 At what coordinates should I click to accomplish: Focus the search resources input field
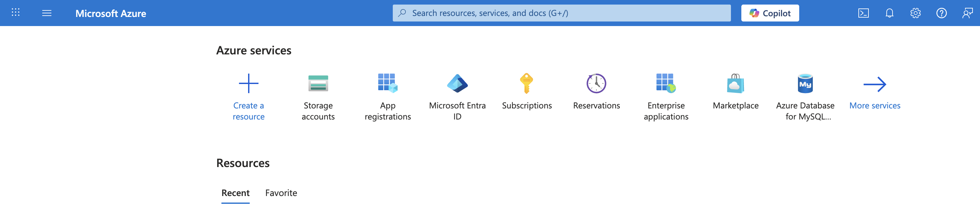tap(562, 13)
